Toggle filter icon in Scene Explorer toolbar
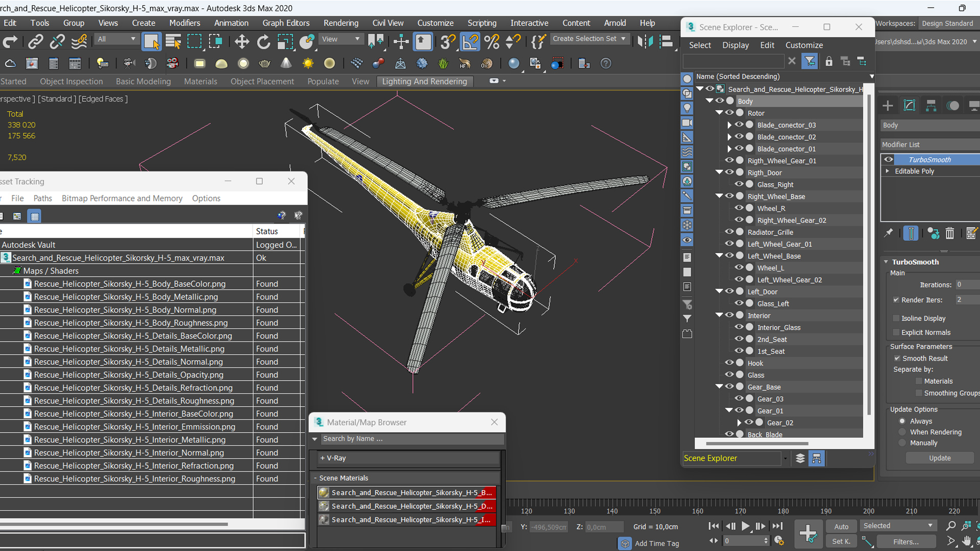 pos(810,61)
